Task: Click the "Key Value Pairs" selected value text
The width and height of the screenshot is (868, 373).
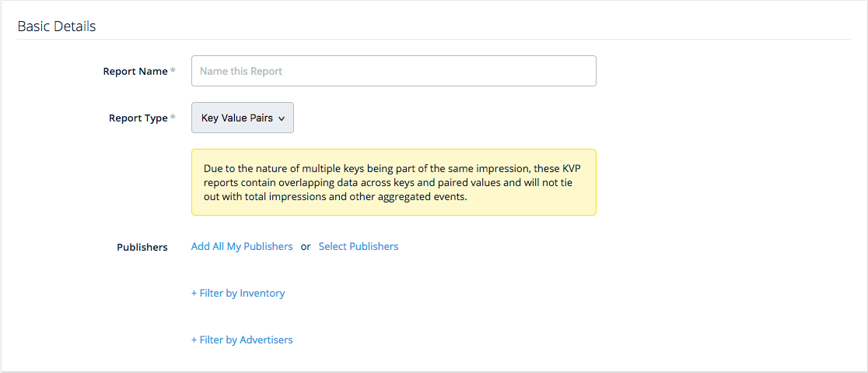Action: click(236, 118)
